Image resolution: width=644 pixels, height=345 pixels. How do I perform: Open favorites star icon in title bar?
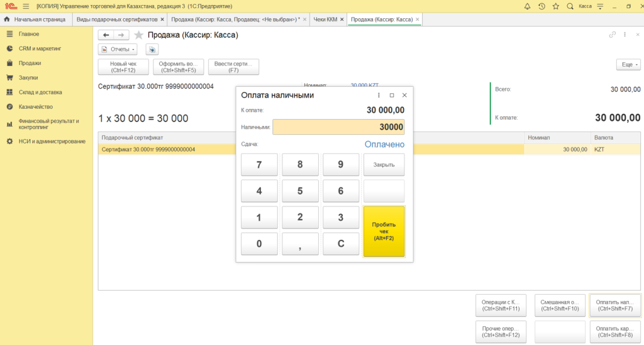point(556,6)
